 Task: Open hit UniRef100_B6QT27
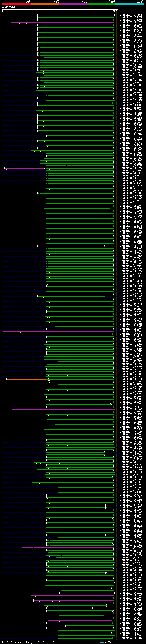131,417
